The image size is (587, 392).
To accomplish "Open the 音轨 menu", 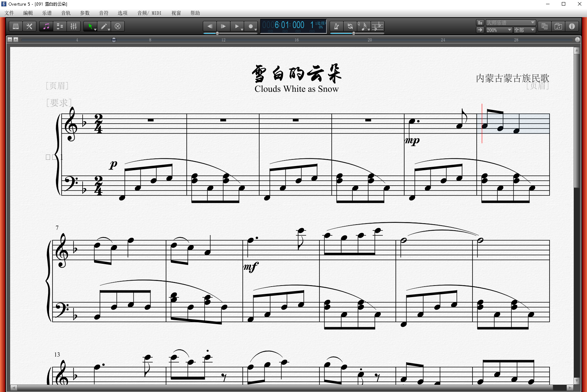I will pos(66,13).
